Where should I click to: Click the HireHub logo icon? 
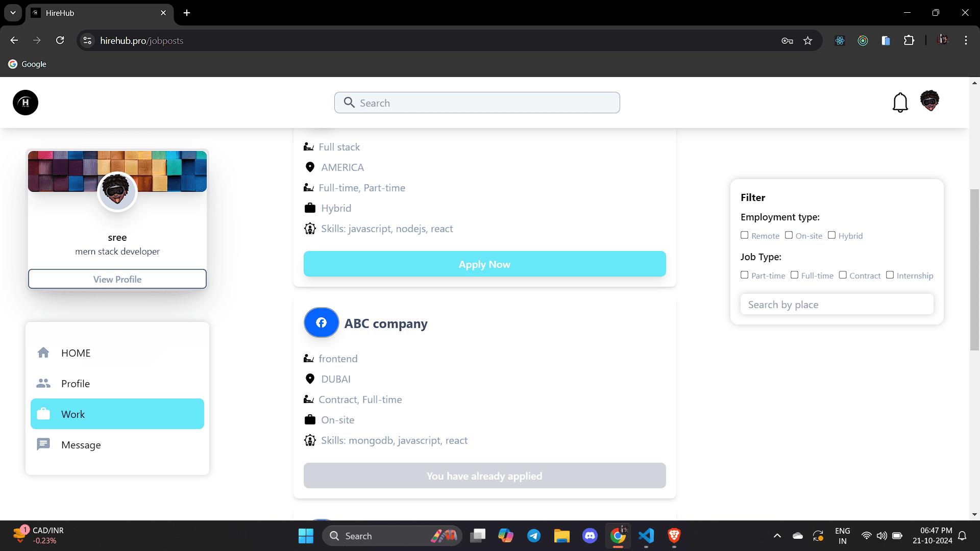click(x=26, y=103)
